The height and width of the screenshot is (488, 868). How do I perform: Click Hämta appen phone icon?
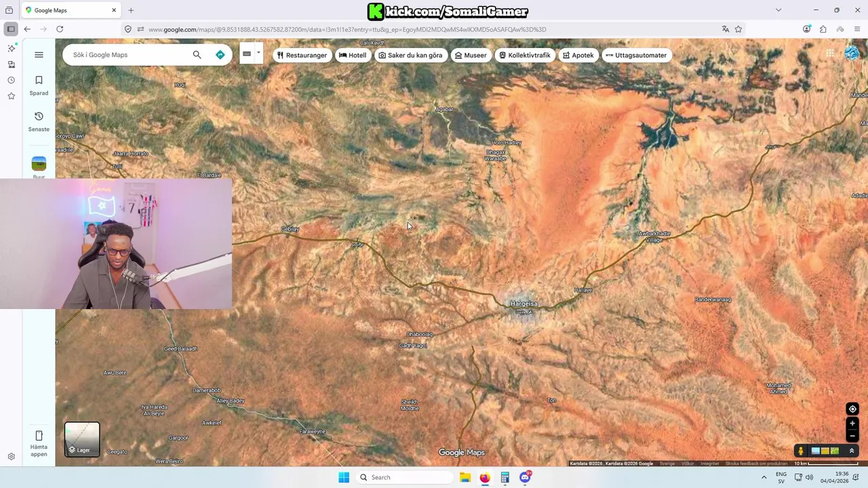tap(39, 435)
